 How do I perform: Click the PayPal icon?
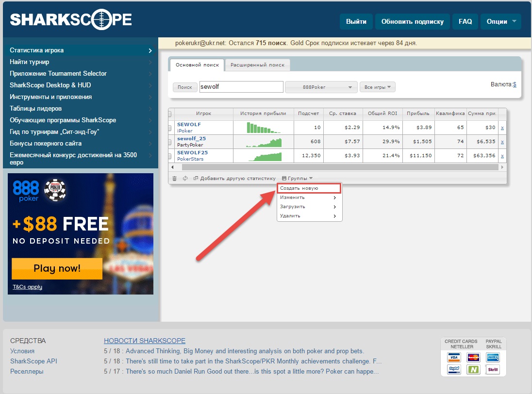coord(454,369)
